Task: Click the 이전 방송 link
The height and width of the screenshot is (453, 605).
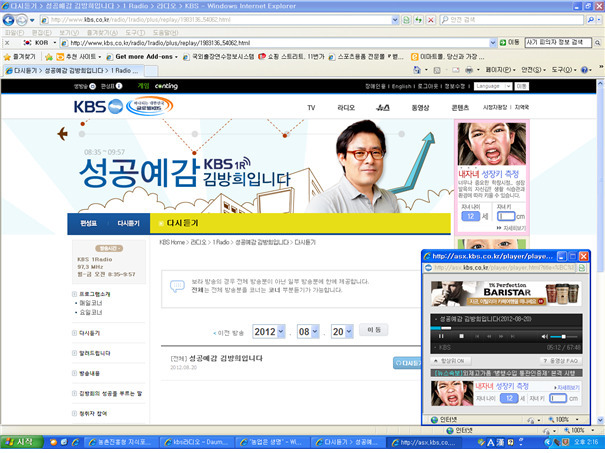Action: pyautogui.click(x=228, y=333)
